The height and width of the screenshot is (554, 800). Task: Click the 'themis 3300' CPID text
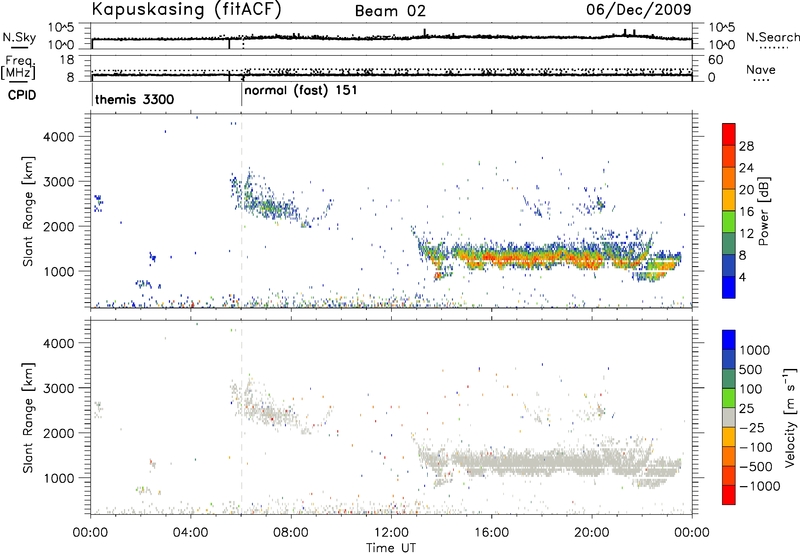tap(135, 99)
